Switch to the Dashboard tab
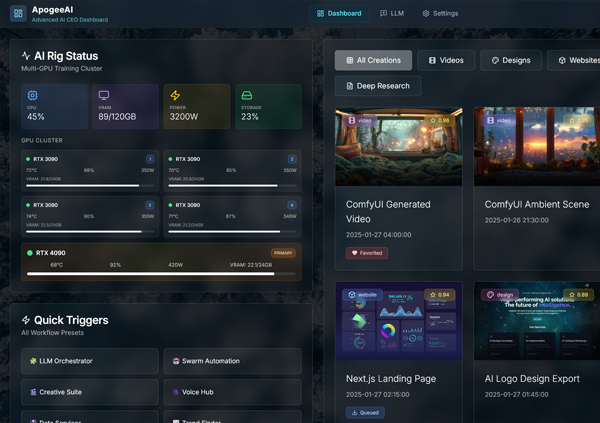 tap(339, 14)
